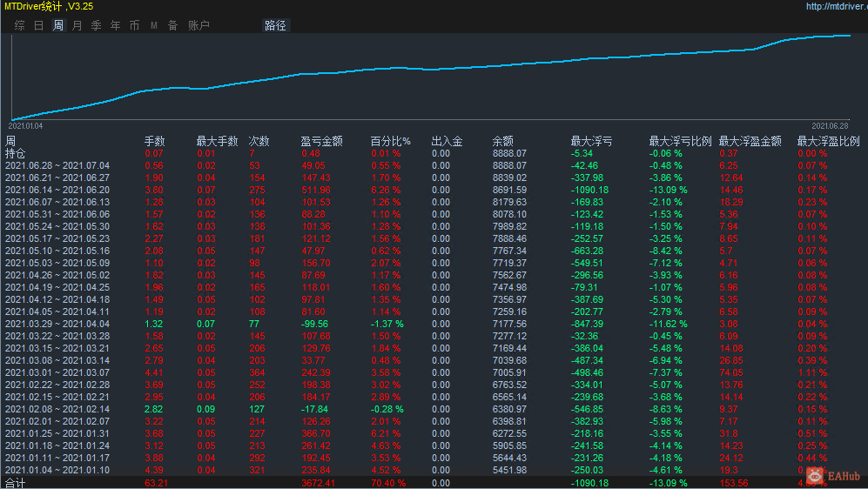Screen dimensions: 868x489
Task: Switch to the 综 overview tab
Action: [x=20, y=25]
